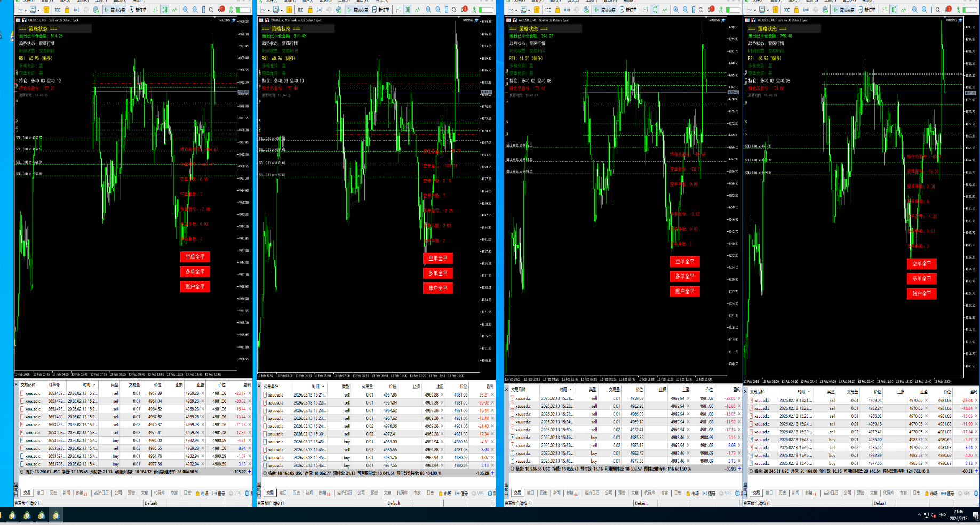Open the 专家 tab in the second window

[x=417, y=493]
